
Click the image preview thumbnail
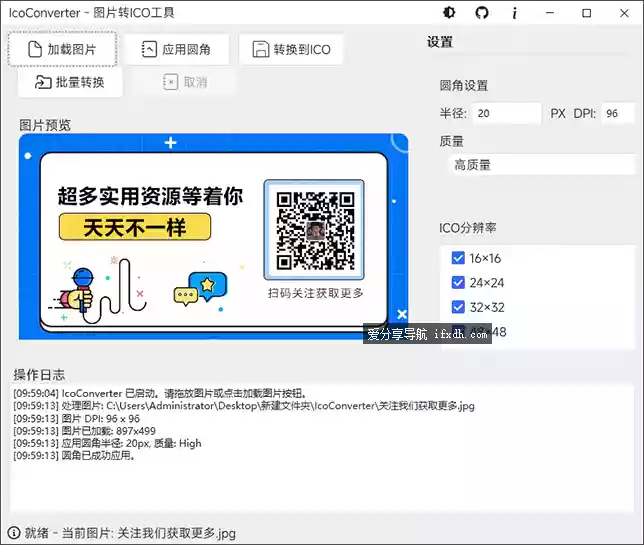tap(214, 237)
